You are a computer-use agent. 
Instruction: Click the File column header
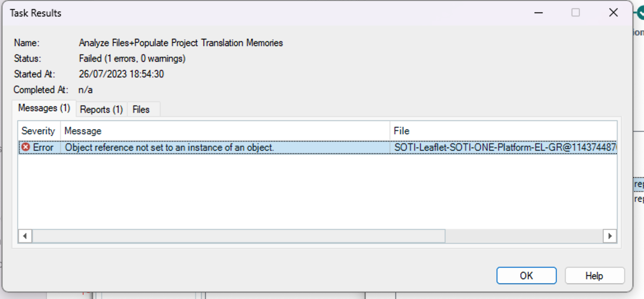503,131
